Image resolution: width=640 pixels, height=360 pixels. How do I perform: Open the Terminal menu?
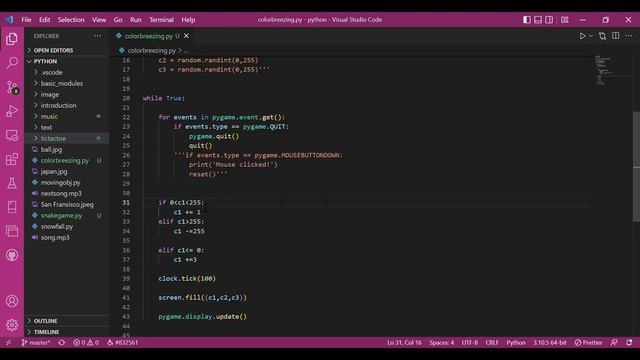(x=161, y=20)
